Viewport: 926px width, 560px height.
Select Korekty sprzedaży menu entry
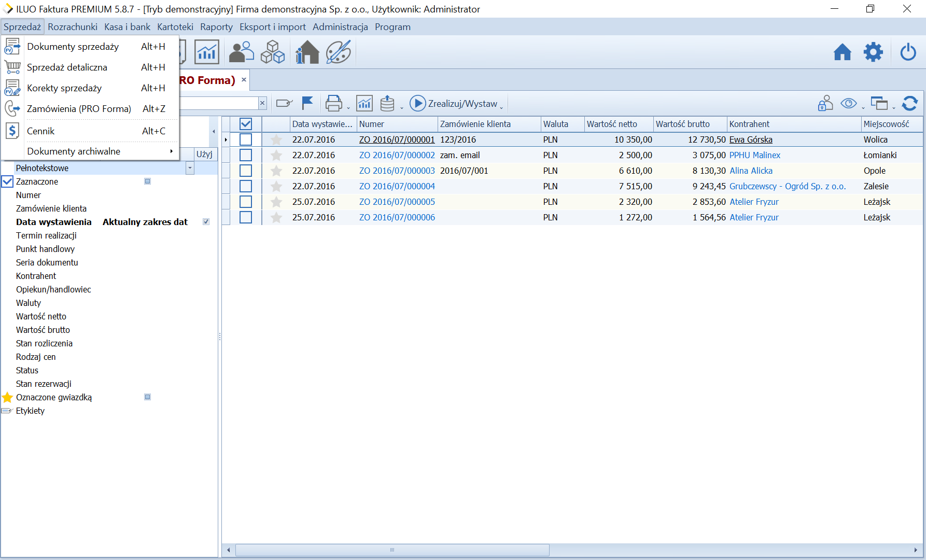(90, 88)
